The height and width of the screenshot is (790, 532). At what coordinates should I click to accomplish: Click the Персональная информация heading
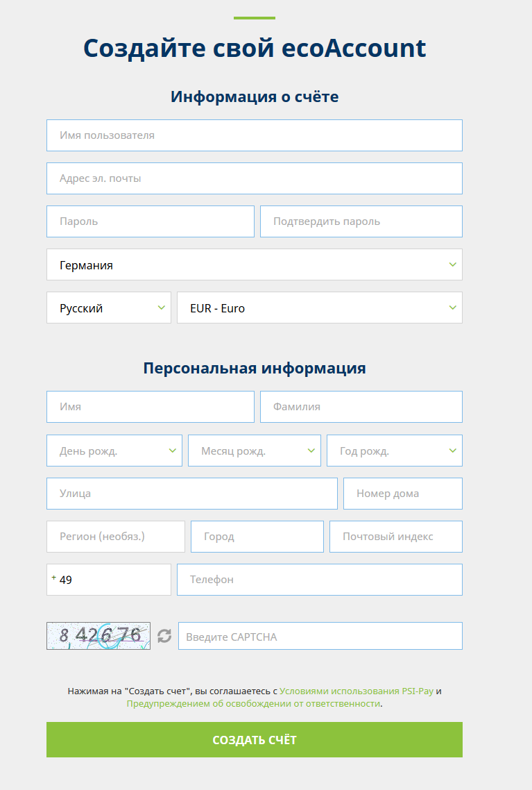click(x=254, y=368)
